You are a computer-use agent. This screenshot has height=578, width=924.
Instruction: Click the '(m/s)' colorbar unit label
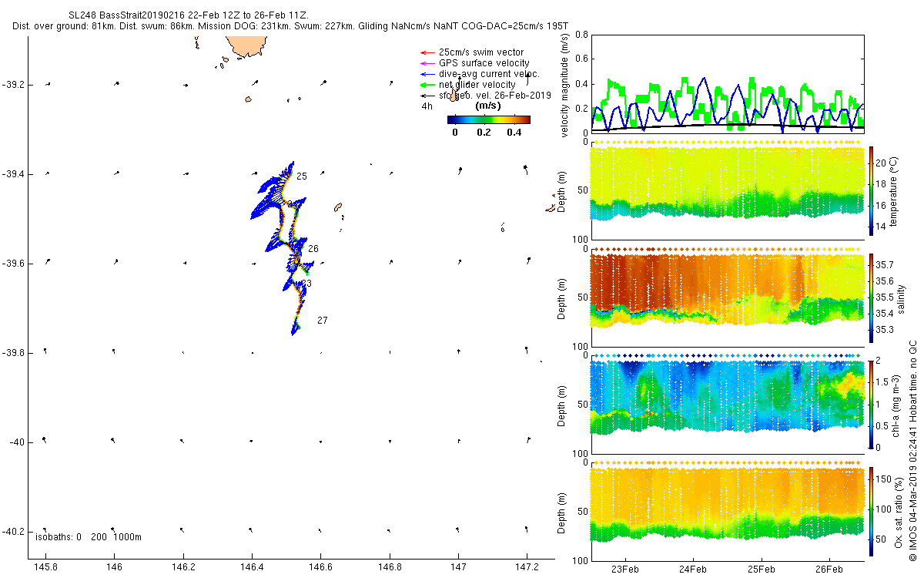point(489,106)
